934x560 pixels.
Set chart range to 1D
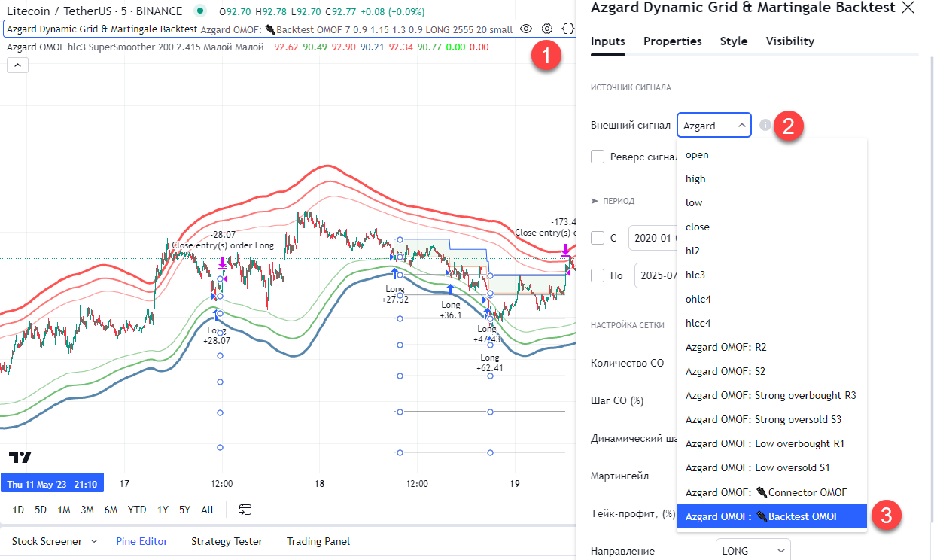point(18,510)
